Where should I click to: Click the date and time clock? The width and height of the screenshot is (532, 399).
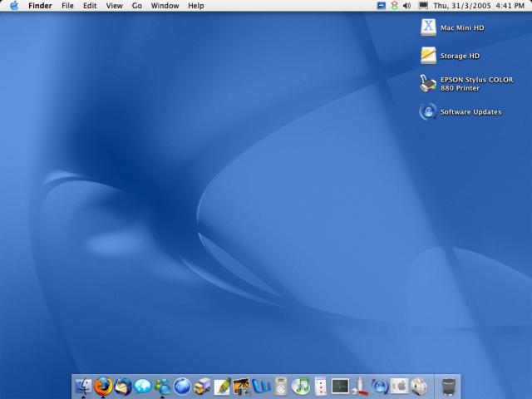coord(479,6)
